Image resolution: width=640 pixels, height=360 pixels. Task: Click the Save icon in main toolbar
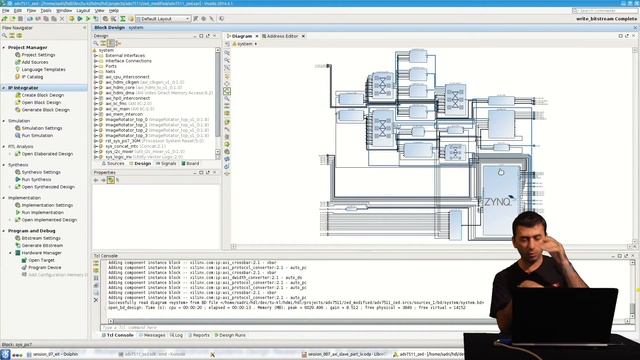tap(20, 19)
